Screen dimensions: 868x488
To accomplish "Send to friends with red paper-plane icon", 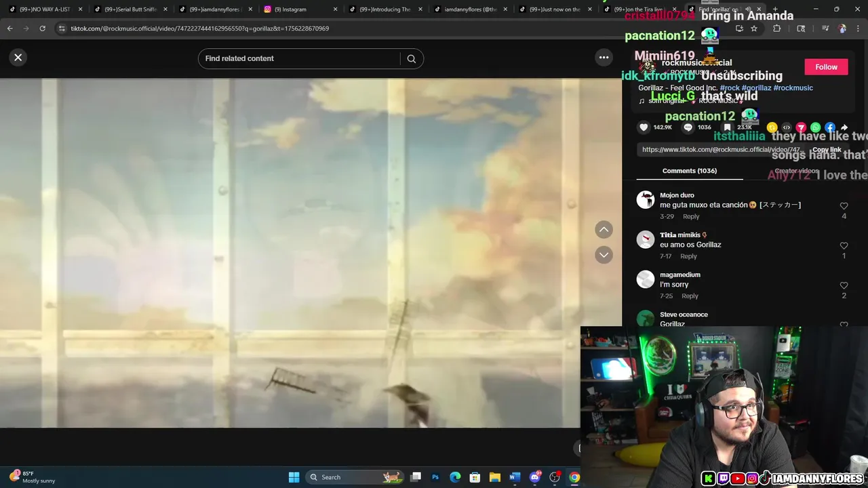I will [x=801, y=127].
